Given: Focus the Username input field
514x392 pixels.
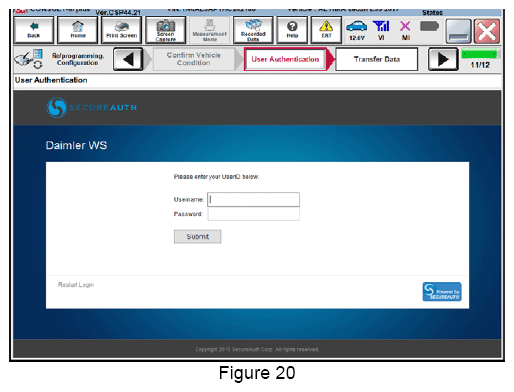Looking at the screenshot, I should click(x=253, y=199).
